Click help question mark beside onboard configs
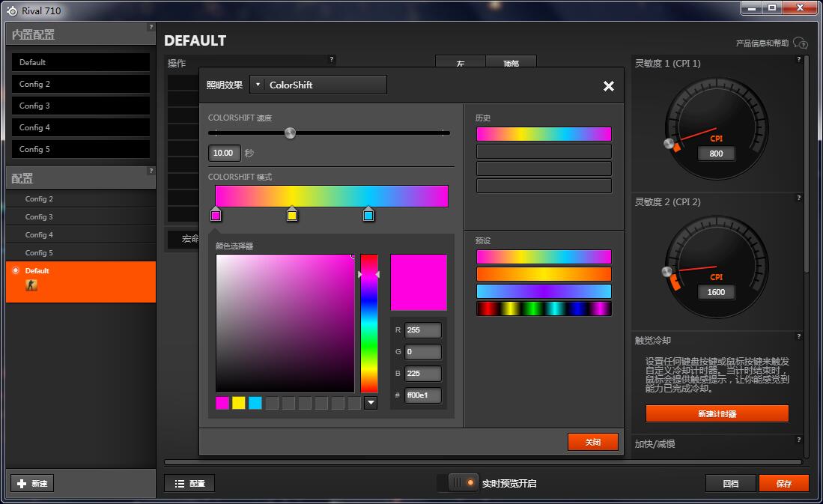Viewport: 823px width, 504px height. pos(151,28)
